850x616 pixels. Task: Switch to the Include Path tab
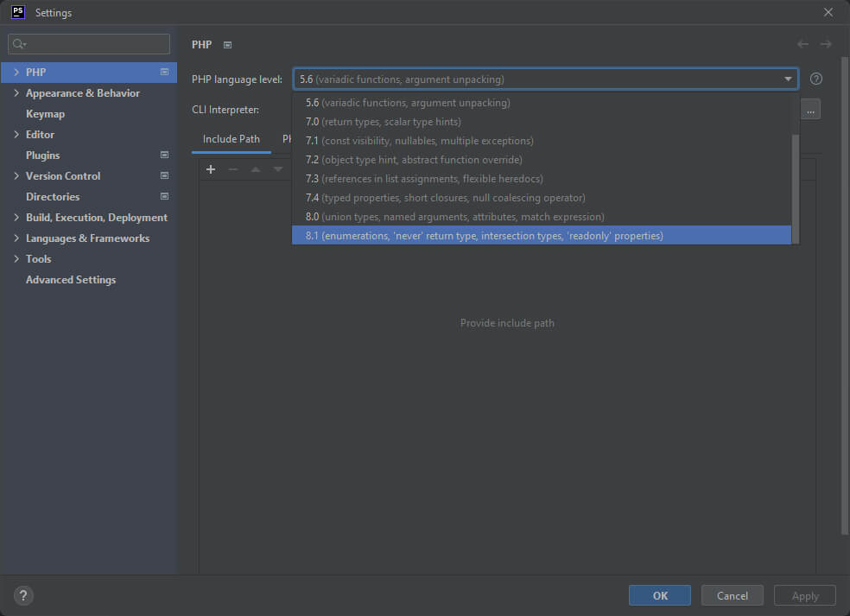230,138
